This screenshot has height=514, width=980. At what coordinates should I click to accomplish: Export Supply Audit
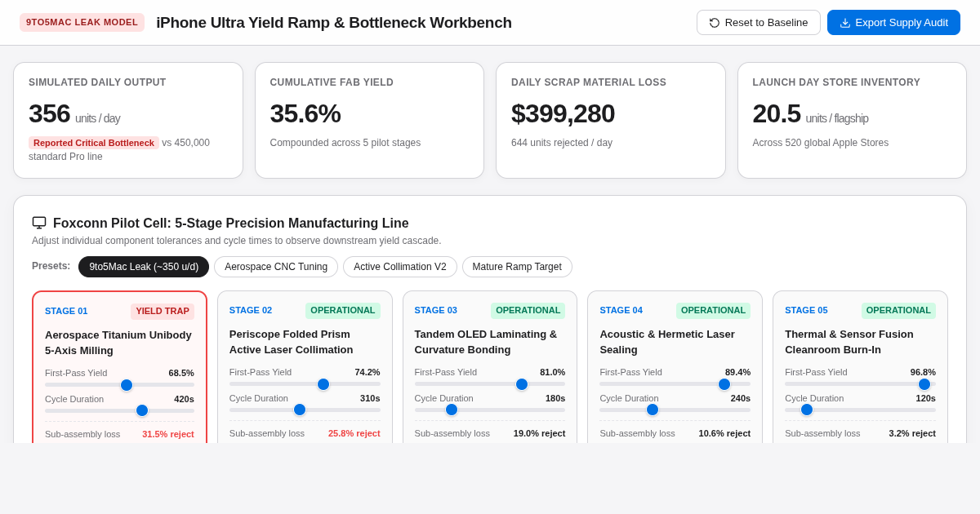point(893,23)
